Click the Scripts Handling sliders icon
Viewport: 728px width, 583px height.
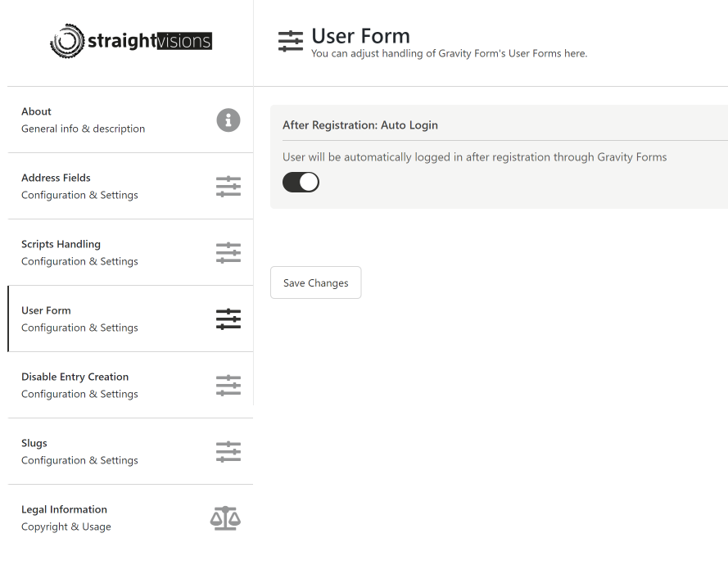(x=228, y=253)
